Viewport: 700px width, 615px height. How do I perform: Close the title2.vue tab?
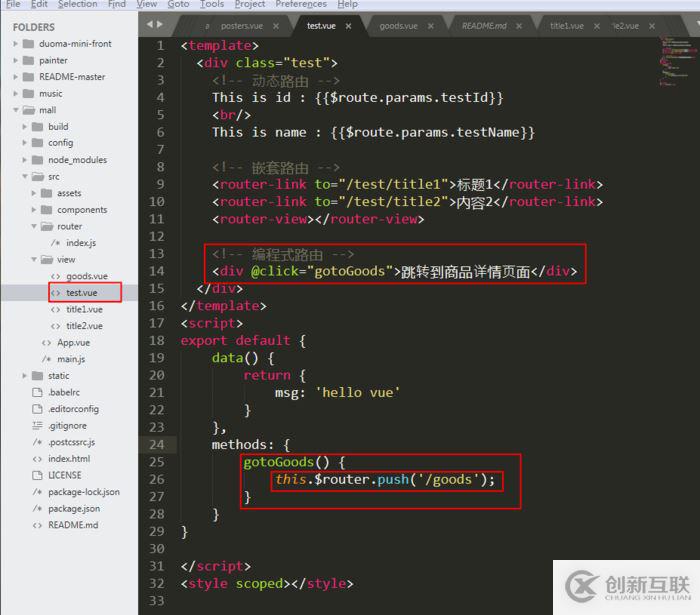tap(652, 26)
